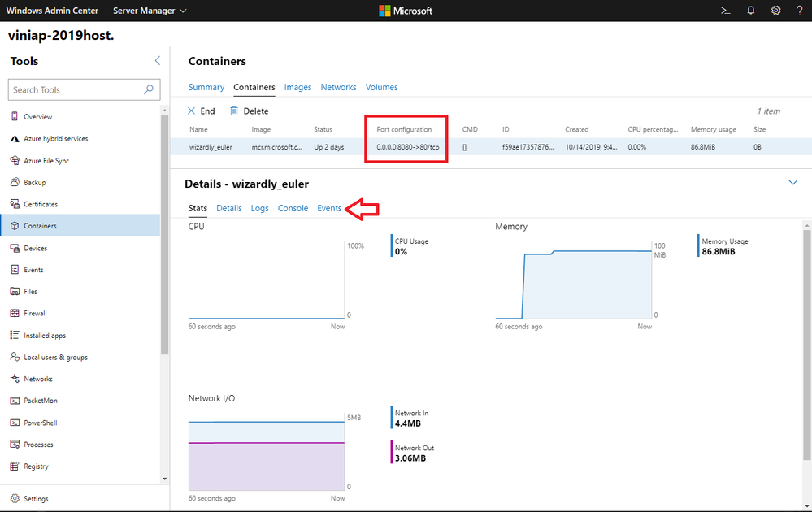The width and height of the screenshot is (812, 512).
Task: Open the PowerShell console icon in header
Action: point(726,11)
